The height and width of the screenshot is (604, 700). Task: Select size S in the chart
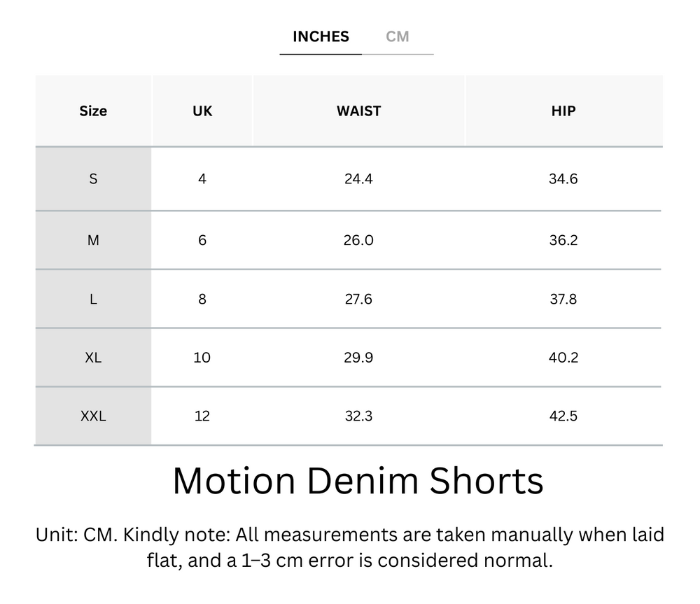[92, 178]
